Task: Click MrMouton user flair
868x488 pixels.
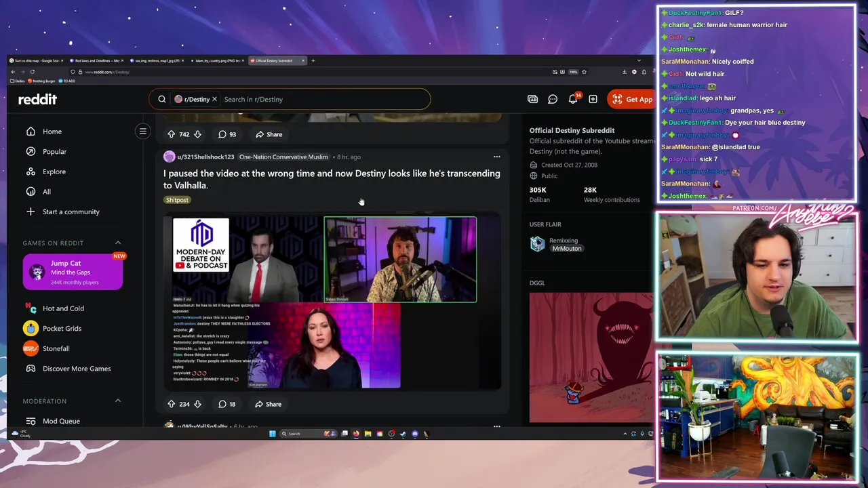Action: click(567, 249)
